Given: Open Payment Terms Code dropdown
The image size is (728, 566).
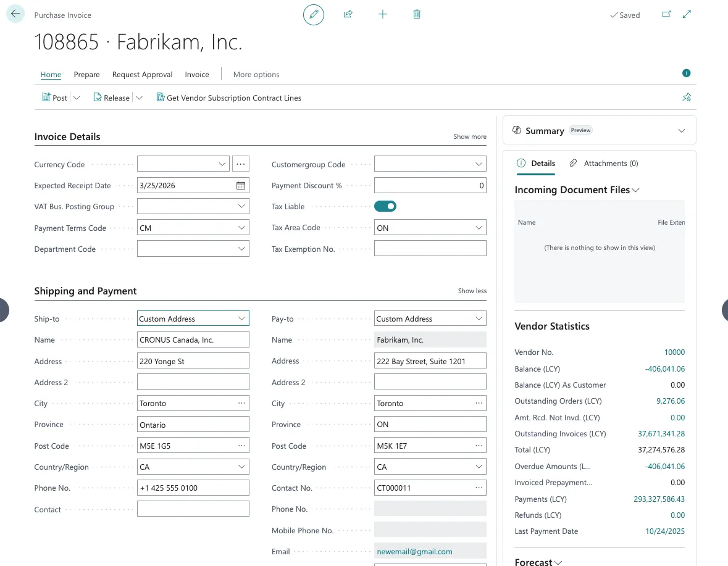Looking at the screenshot, I should click(241, 227).
